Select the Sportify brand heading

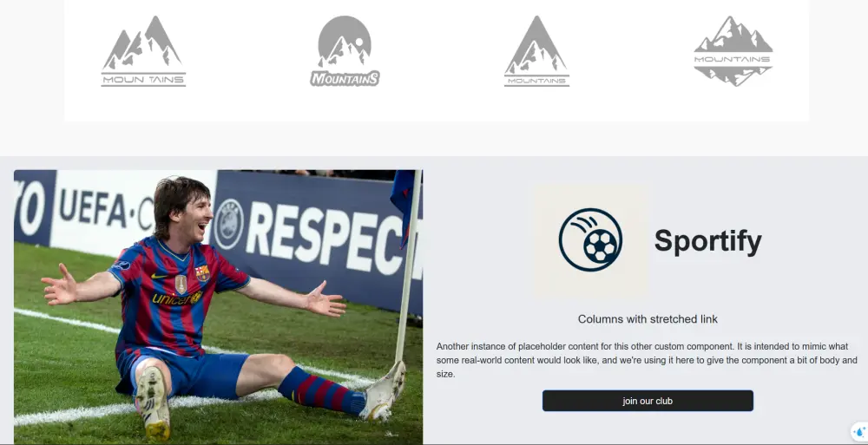[x=707, y=241]
